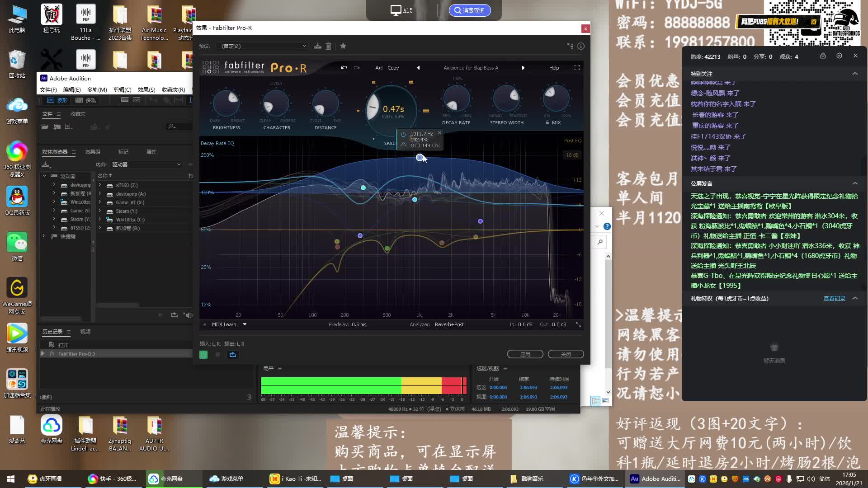Delete the preset with the trash icon
868x488 pixels.
click(329, 46)
